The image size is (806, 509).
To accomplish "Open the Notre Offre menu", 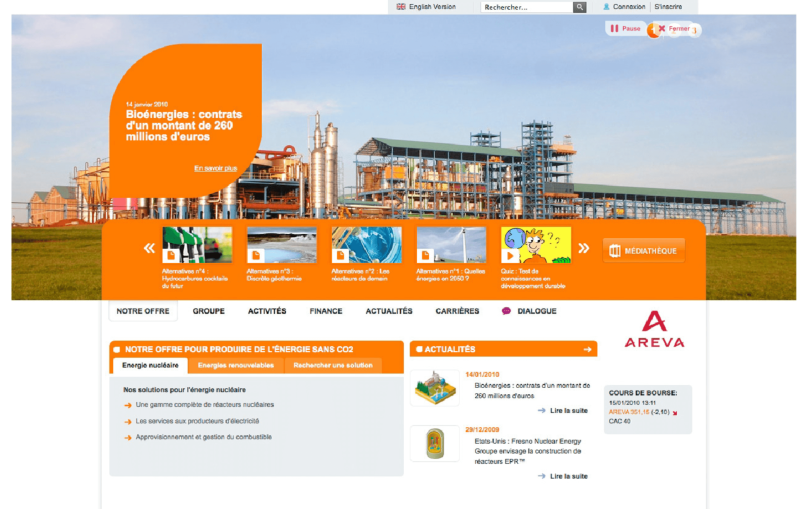I will pyautogui.click(x=143, y=311).
